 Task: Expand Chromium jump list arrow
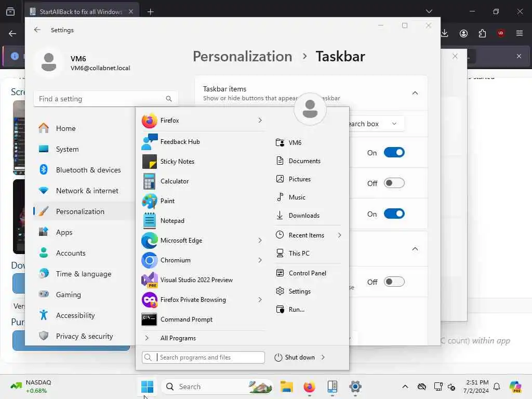(260, 260)
